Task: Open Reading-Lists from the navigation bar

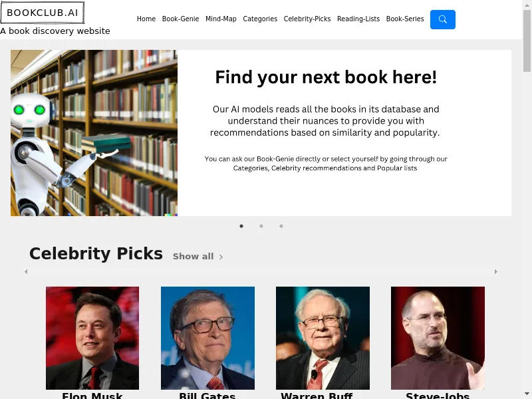Action: [358, 19]
